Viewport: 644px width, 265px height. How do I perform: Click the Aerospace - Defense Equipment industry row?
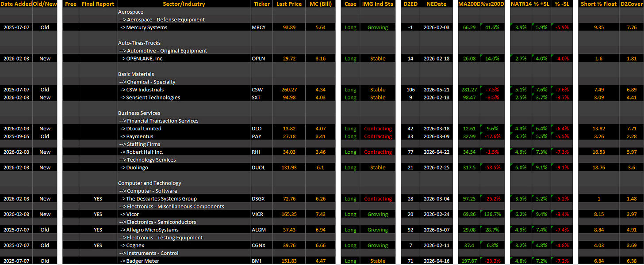161,19
